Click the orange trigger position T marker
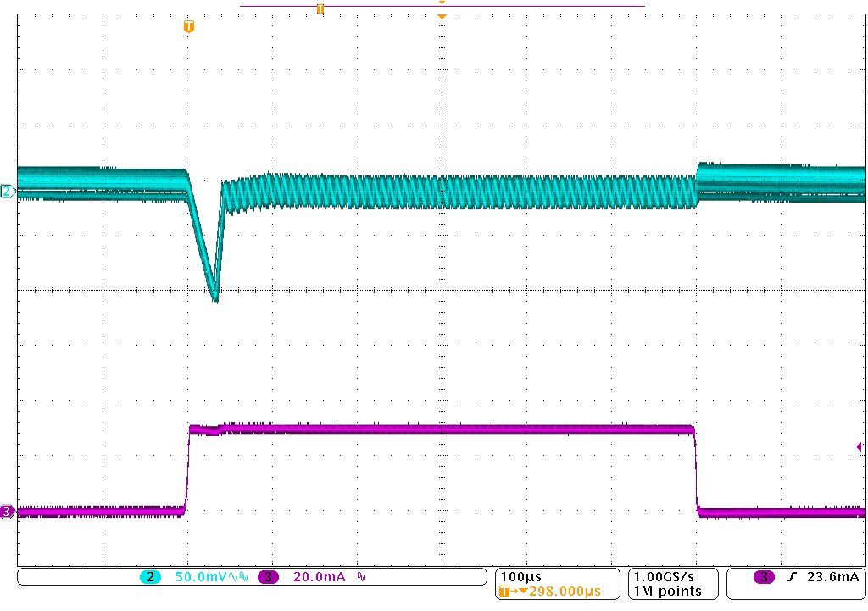The height and width of the screenshot is (611, 868). point(189,27)
